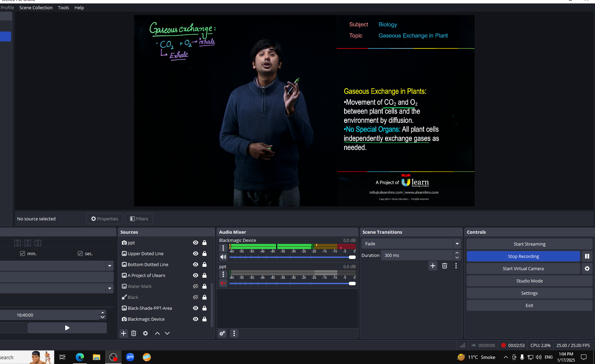Add a new source with plus icon
The width and height of the screenshot is (595, 364).
tap(124, 333)
